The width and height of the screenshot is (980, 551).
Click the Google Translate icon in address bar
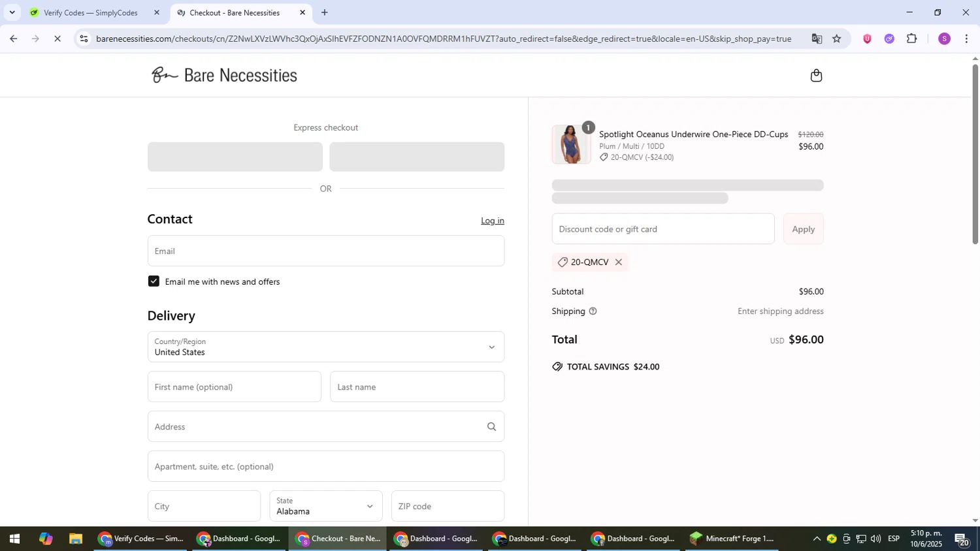pos(817,39)
